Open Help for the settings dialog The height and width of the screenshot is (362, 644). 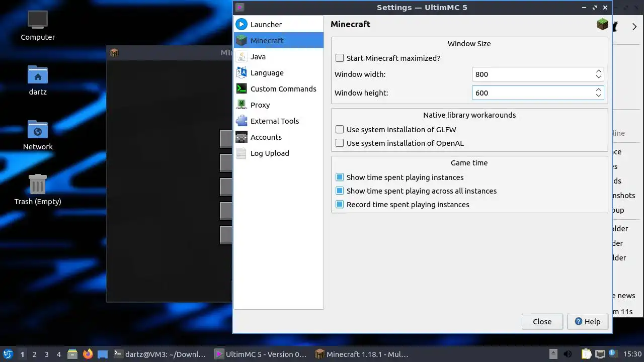[x=588, y=322]
